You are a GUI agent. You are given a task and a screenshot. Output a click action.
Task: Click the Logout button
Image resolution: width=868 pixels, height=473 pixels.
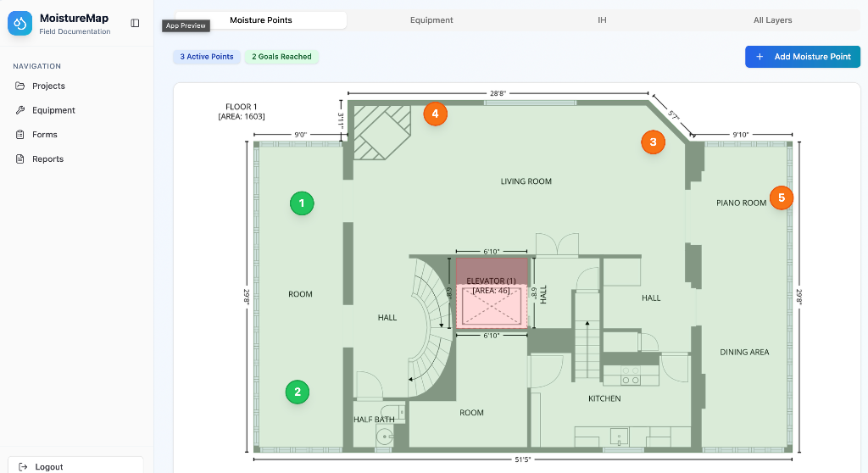(75, 465)
